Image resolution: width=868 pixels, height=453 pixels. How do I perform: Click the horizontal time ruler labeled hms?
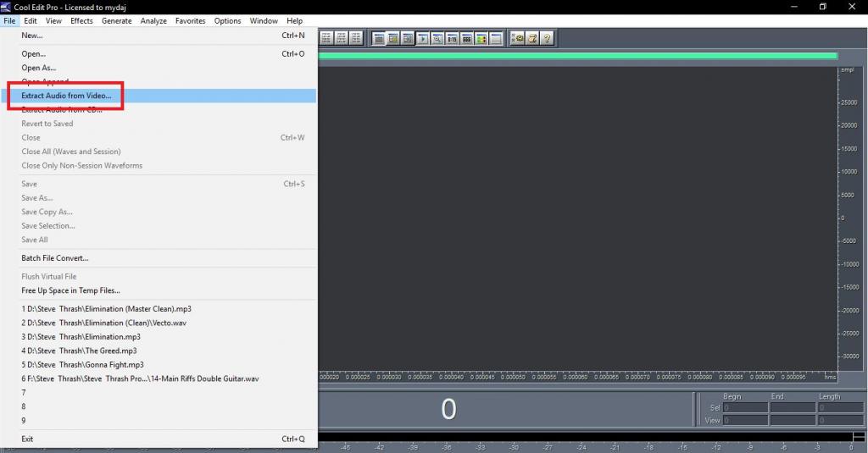pos(578,377)
